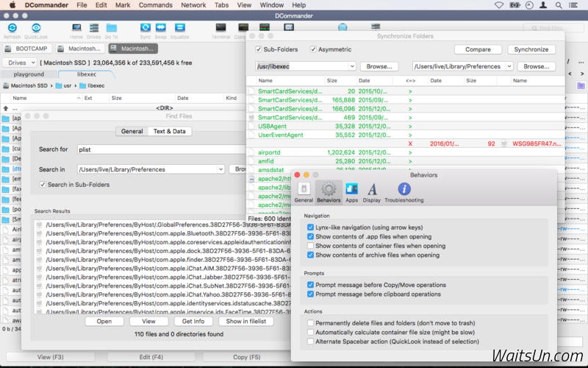Screen dimensions: 588x368
Task: Sort by the Name column sort arrow
Action: pyautogui.click(x=79, y=98)
